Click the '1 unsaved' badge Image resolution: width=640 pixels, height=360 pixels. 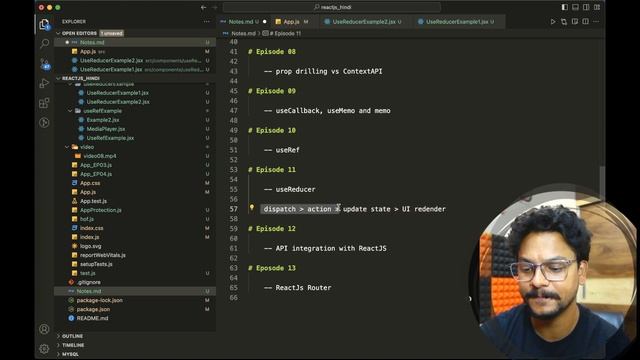coord(111,33)
